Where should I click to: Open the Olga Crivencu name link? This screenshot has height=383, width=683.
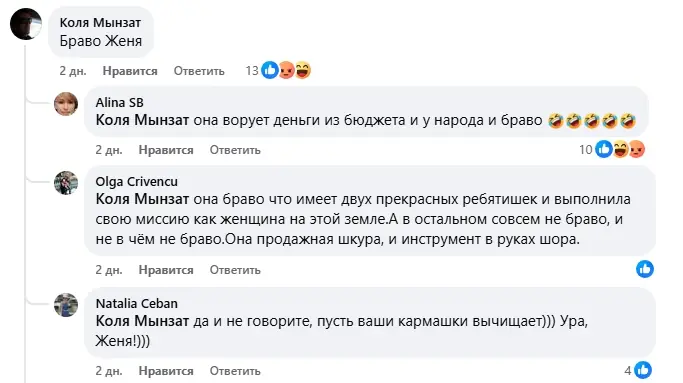tap(137, 181)
